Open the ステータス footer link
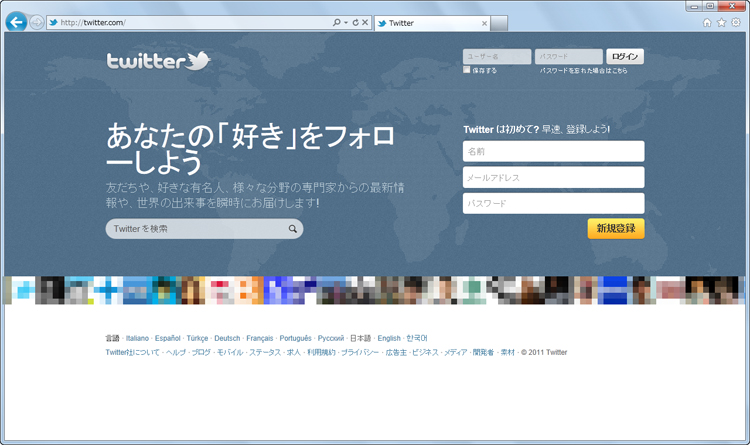The height and width of the screenshot is (445, 750). click(x=265, y=352)
